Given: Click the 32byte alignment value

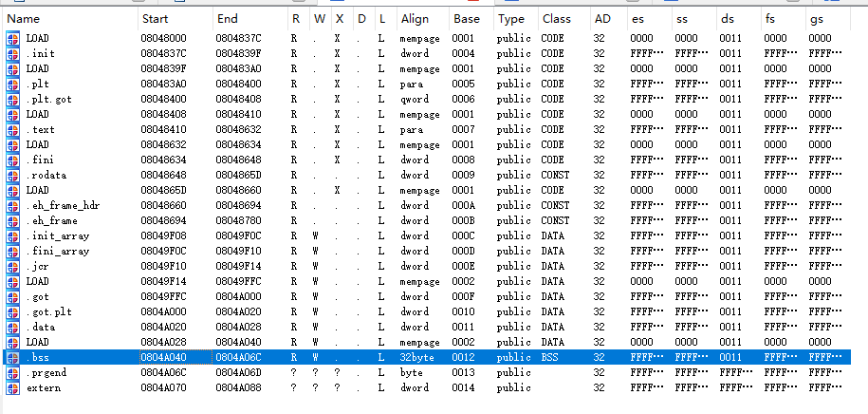Looking at the screenshot, I should (x=416, y=357).
